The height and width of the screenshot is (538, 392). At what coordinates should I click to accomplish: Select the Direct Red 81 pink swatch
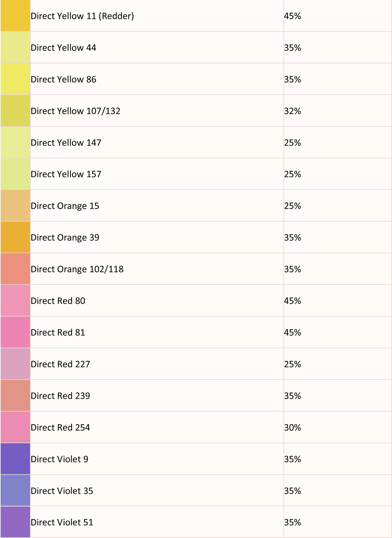tap(15, 332)
